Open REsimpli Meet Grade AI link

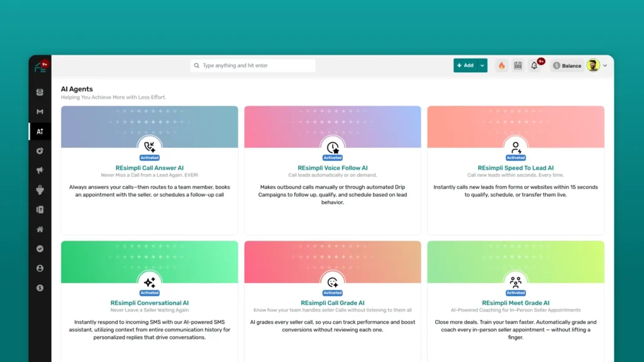click(x=516, y=303)
